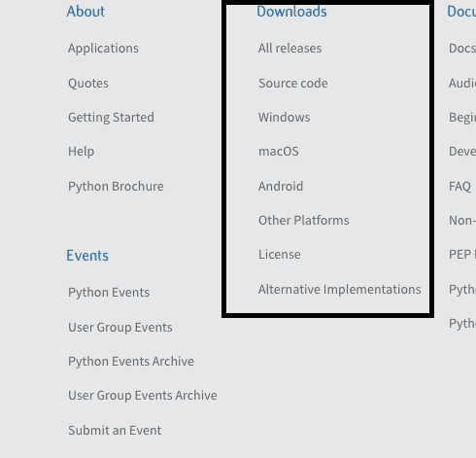Open the User Group Events link
Viewport: 476px width, 458px height.
(120, 328)
